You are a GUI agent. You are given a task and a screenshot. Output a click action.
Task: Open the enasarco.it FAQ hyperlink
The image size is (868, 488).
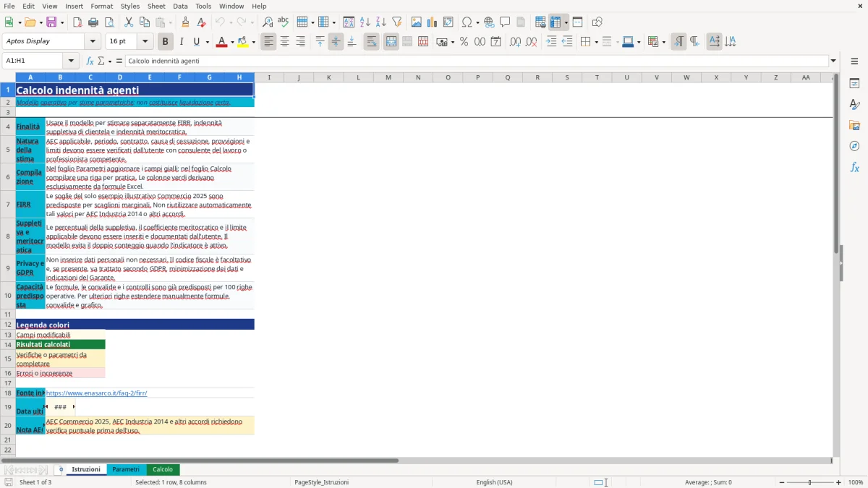click(96, 393)
